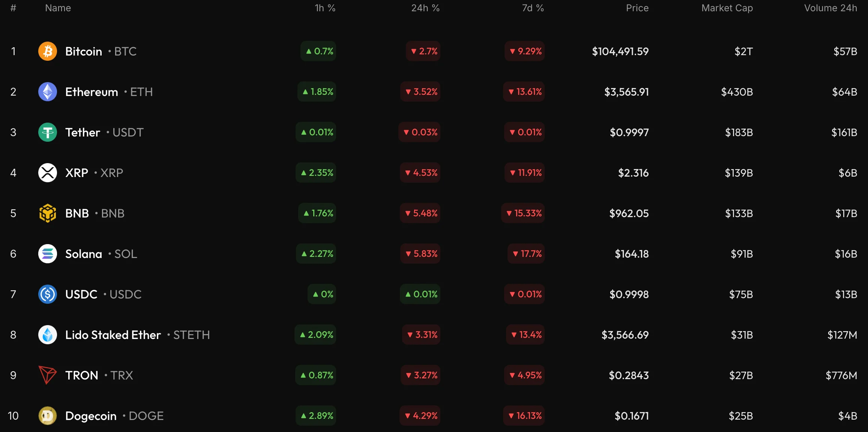Click the BNB yellow cube icon
Screen dimensions: 868x432
coord(48,213)
